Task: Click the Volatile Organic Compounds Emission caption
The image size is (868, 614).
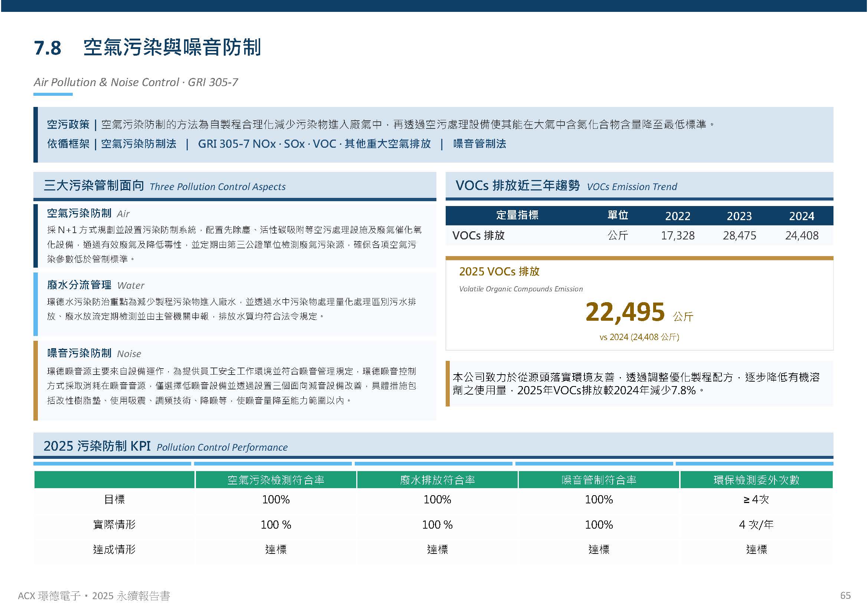Action: point(521,289)
